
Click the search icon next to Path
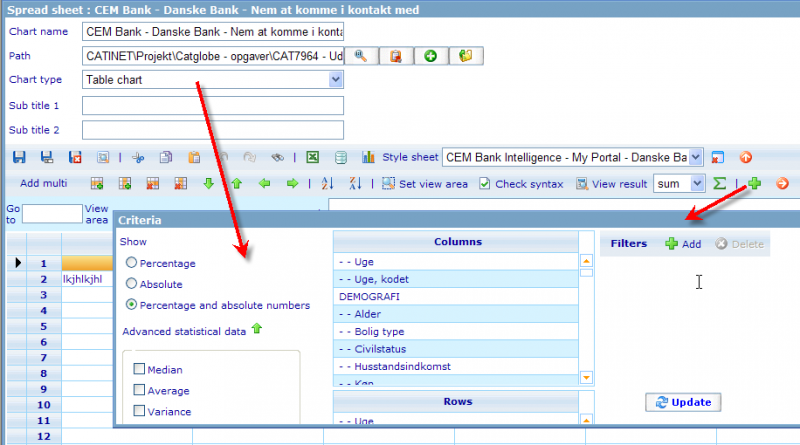point(361,55)
